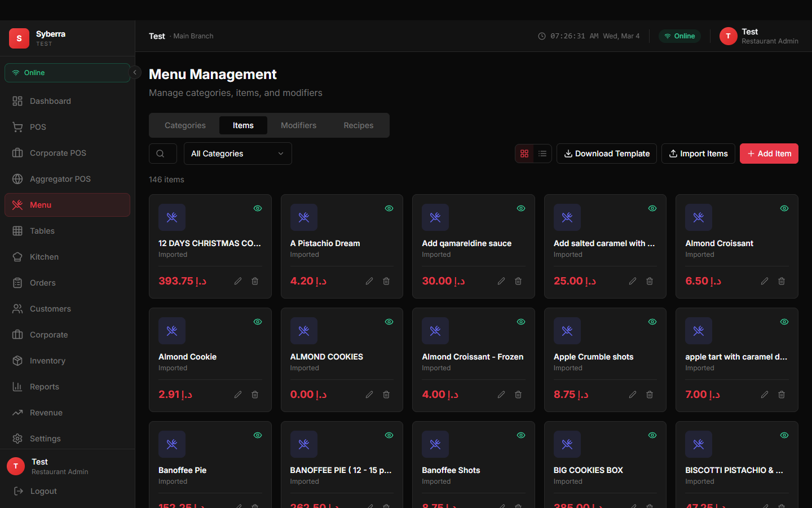This screenshot has height=508, width=812.
Task: Collapse the sidebar using the chevron
Action: click(135, 72)
